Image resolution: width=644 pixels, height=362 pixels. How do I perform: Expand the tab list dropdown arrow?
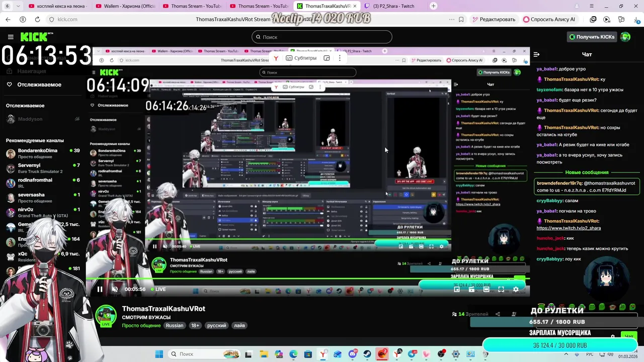click(x=19, y=6)
